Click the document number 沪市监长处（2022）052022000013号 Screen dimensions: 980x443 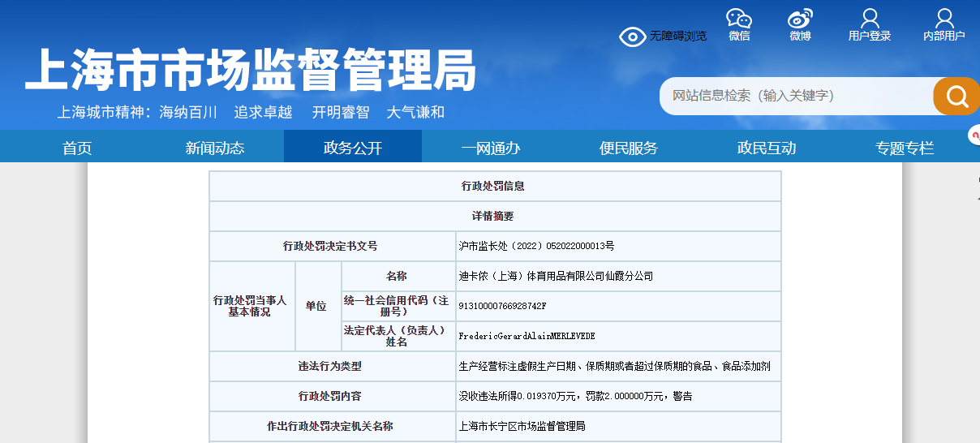tap(536, 246)
